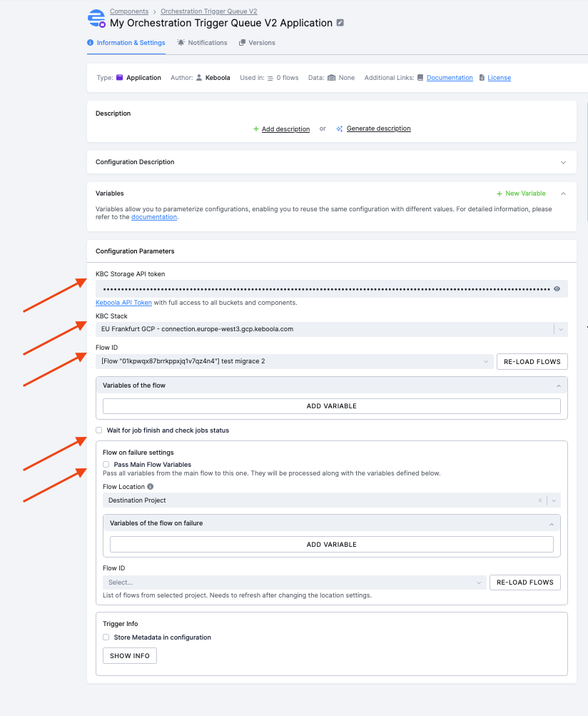This screenshot has height=716, width=588.
Task: Open the Notifications tab
Action: coord(202,42)
